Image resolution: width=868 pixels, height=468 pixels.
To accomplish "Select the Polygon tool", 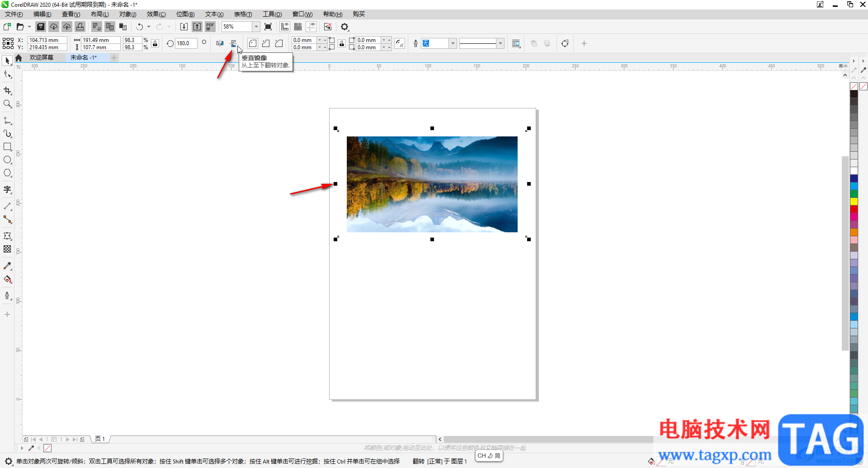I will (x=7, y=173).
